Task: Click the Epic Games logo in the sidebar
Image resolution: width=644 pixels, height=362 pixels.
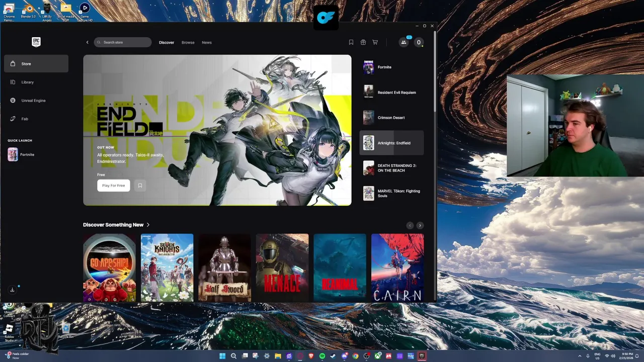Action: tap(36, 42)
